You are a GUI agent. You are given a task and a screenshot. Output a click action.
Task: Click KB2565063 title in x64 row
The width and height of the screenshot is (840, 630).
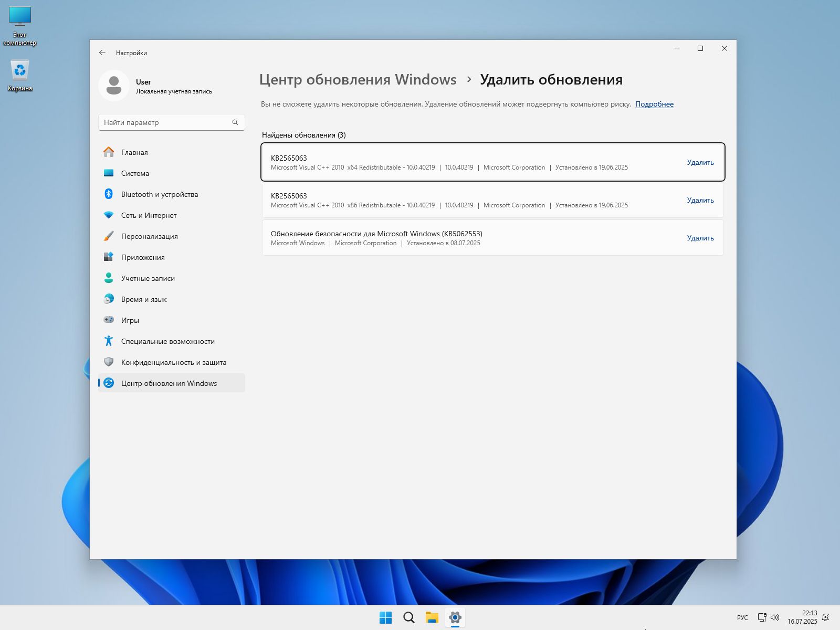pos(289,158)
